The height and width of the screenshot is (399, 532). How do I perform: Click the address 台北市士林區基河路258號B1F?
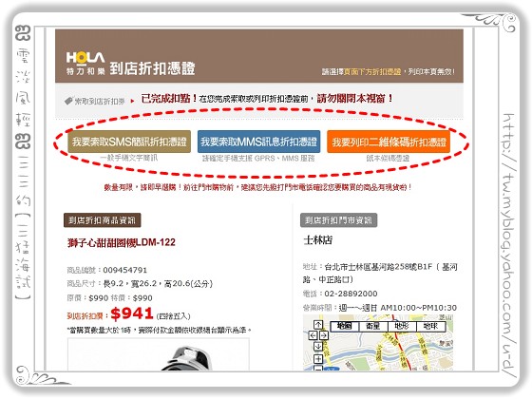tap(378, 267)
